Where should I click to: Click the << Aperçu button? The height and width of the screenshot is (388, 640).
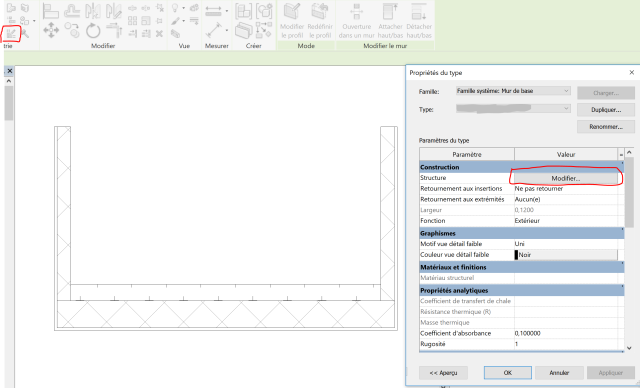[x=443, y=372]
